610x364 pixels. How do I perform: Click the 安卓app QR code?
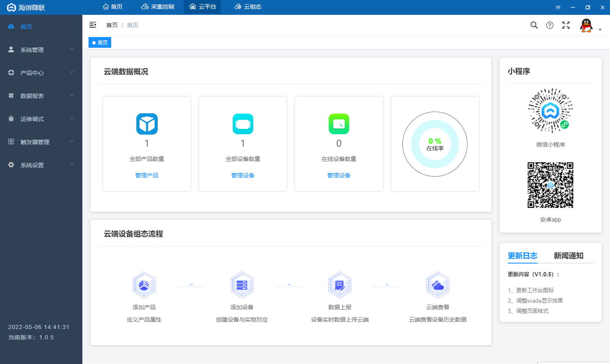click(551, 185)
